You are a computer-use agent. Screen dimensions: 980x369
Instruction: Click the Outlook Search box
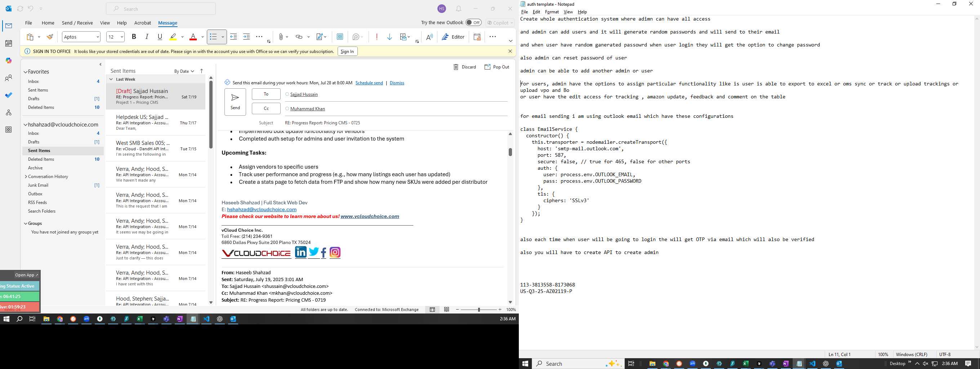pyautogui.click(x=161, y=9)
